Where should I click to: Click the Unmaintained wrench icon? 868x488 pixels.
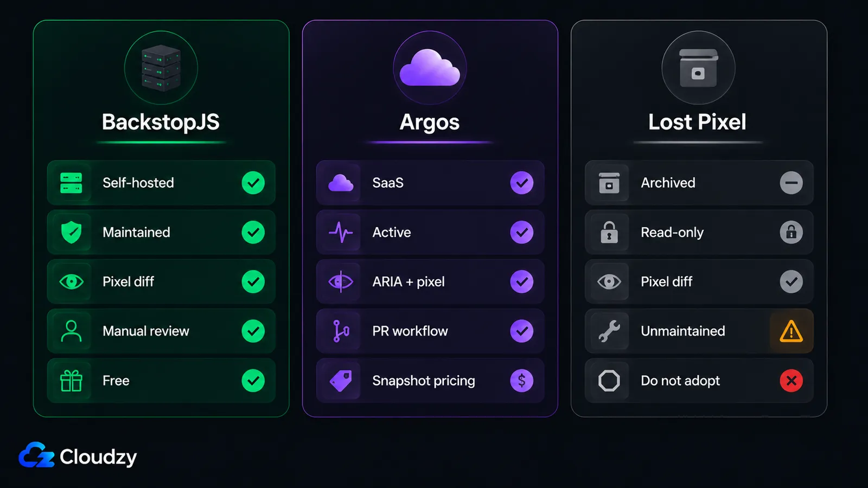609,331
